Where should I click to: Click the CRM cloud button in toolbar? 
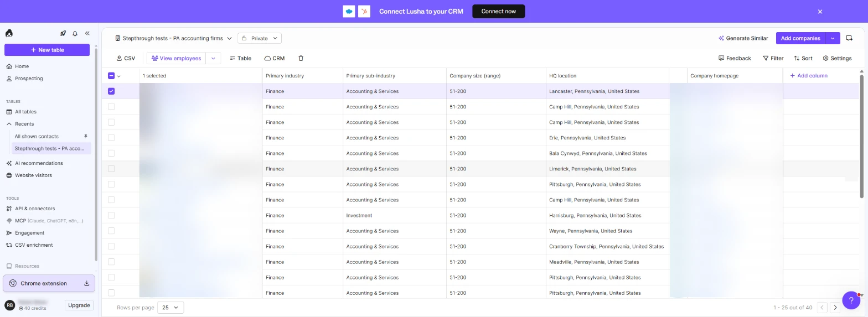[x=275, y=58]
